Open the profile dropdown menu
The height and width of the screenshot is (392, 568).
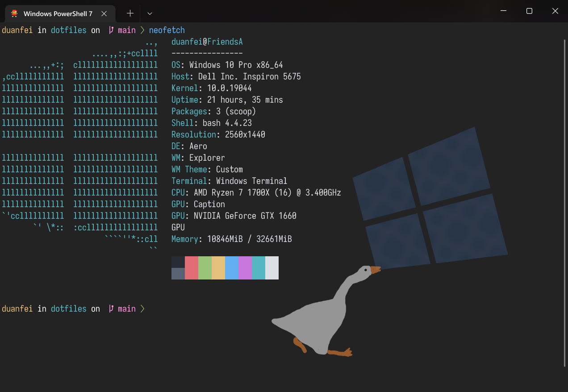point(150,13)
